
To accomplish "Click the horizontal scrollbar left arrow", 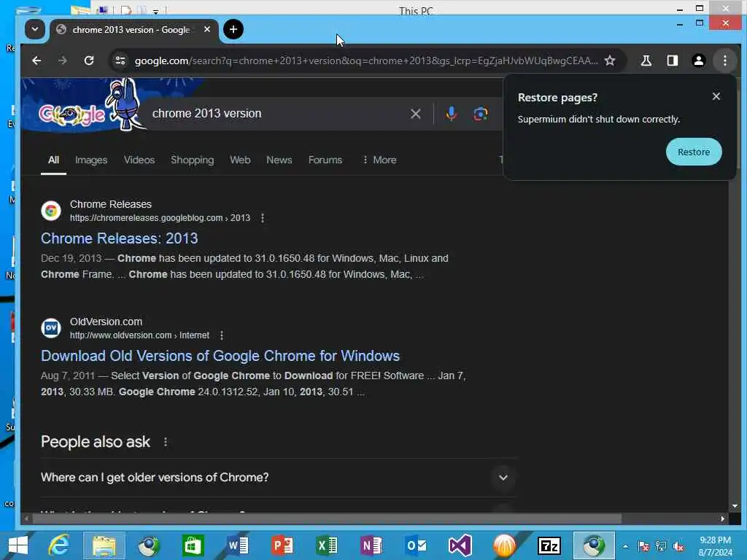I will pyautogui.click(x=27, y=518).
